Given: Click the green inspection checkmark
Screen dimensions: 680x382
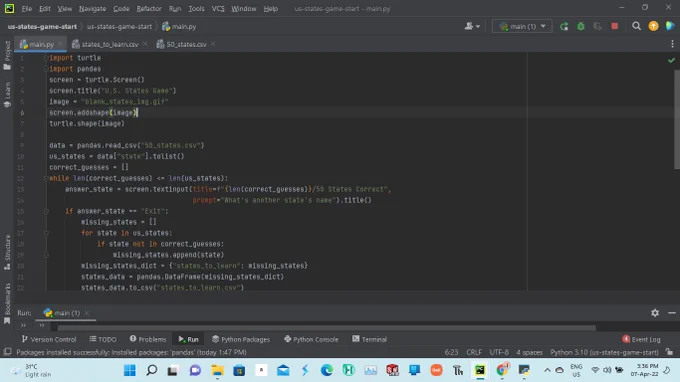Looking at the screenshot, I should point(671,60).
